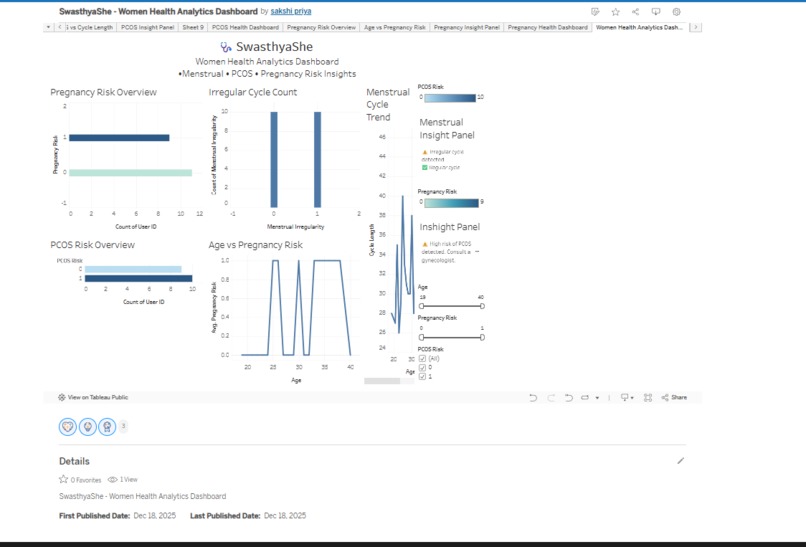Click the Refresh/pause icon in toolbar
Viewport: 806px width, 547px height.
coord(585,397)
